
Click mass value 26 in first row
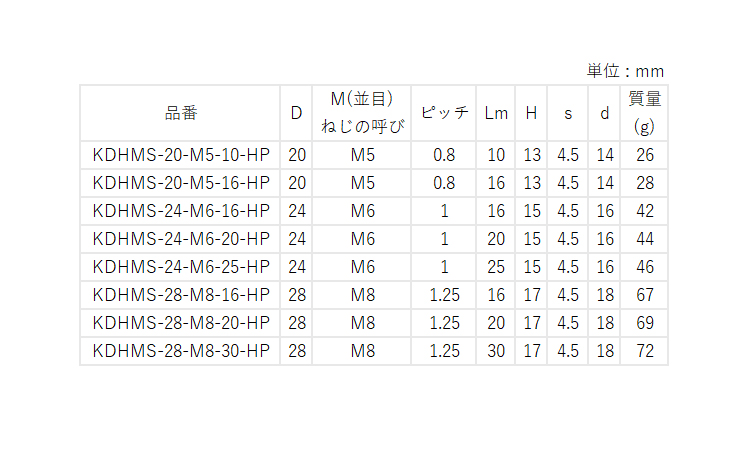(x=645, y=155)
